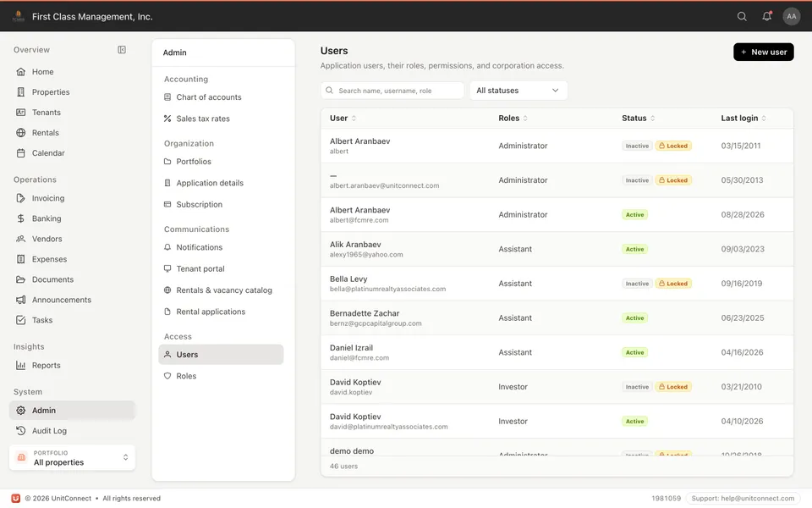Screen dimensions: 812x508
Task: Open Bella Levy user row
Action: coord(557,284)
